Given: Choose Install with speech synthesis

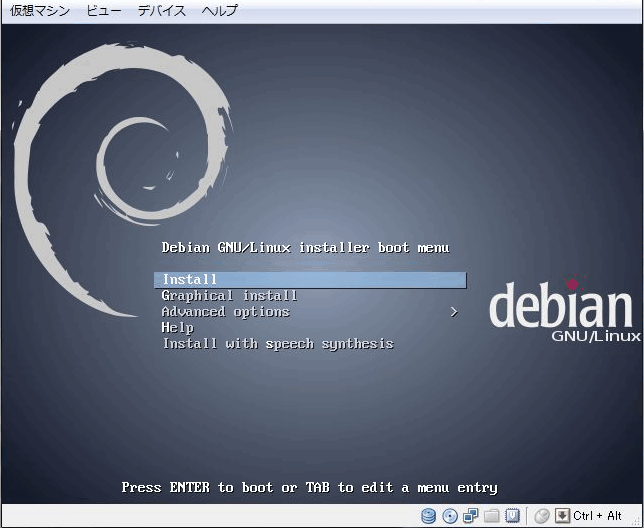Looking at the screenshot, I should click(x=278, y=344).
